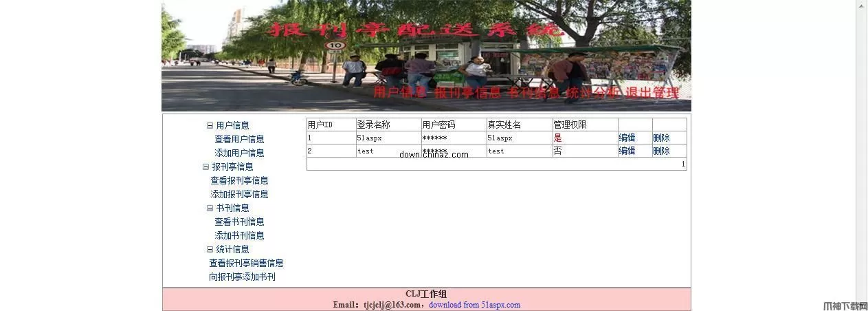
Task: Open 添加用户信息 in the sidebar
Action: pos(239,153)
